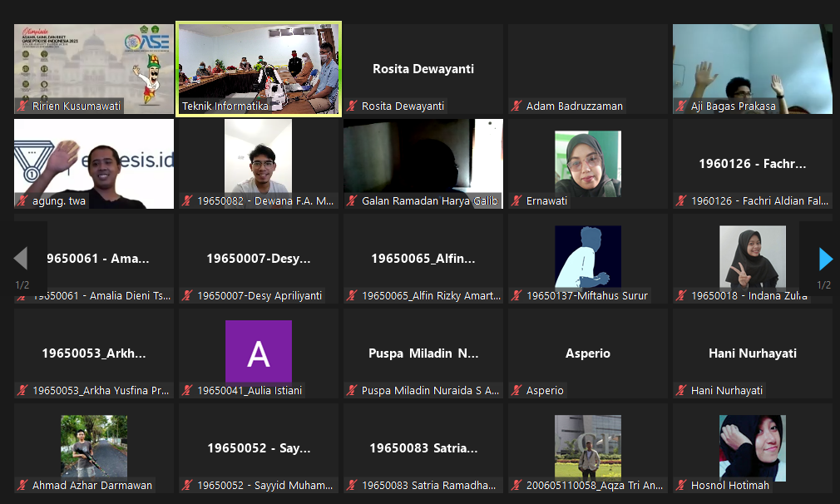This screenshot has width=840, height=504.
Task: Click Rosita Dewayanti's muted microphone icon
Action: click(x=352, y=106)
